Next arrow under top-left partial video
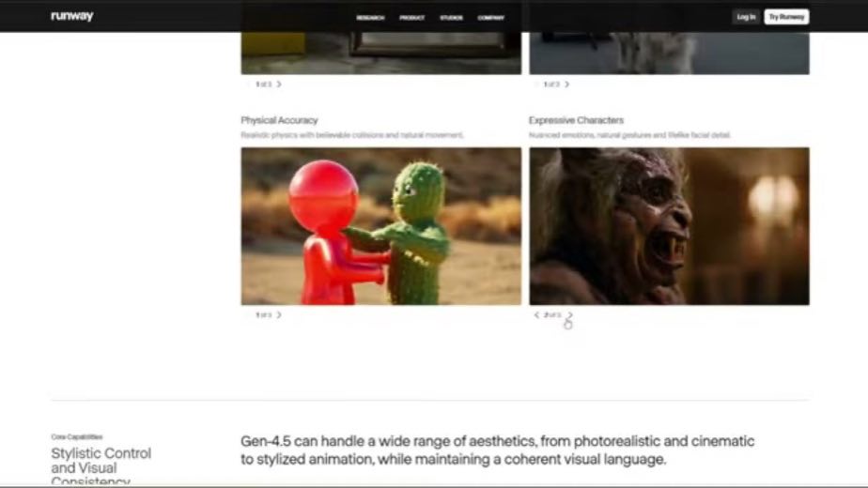 pos(279,84)
